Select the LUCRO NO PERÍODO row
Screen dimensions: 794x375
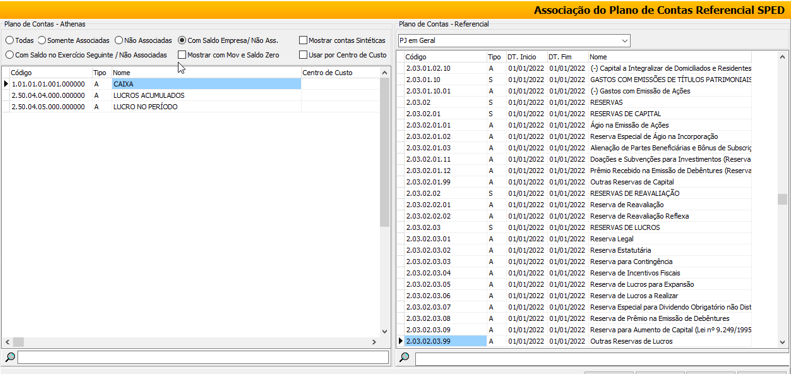coord(191,107)
